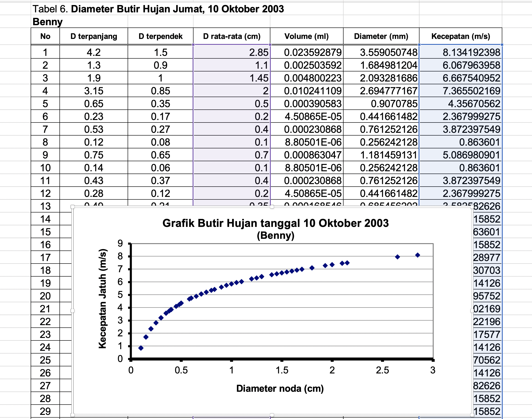
Task: Select cell with value 8.134192398
Action: point(460,52)
